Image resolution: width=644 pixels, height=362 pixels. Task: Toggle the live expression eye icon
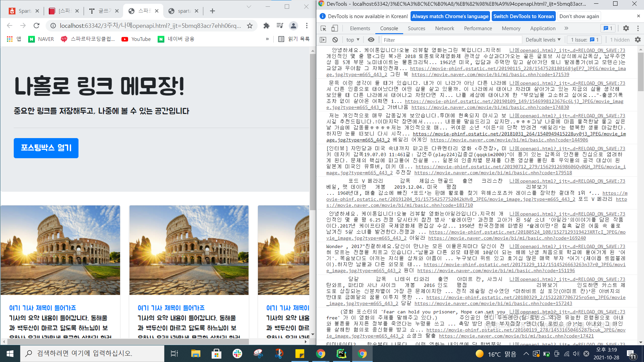371,40
